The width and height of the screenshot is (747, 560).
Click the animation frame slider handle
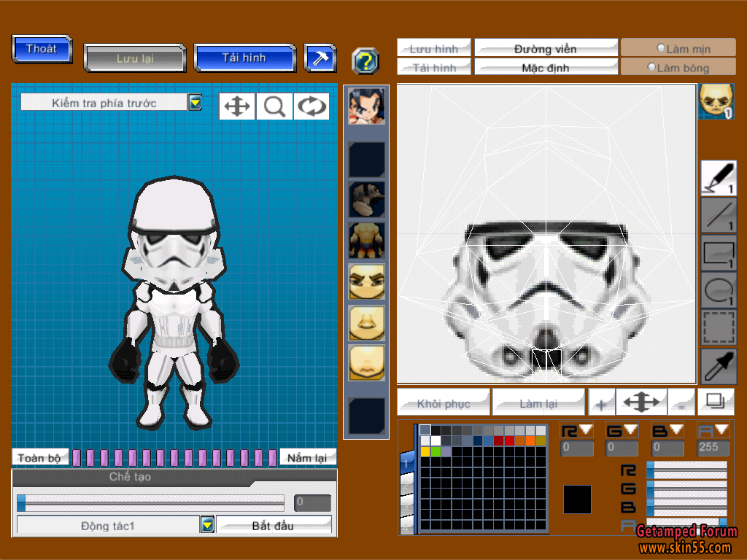point(21,502)
